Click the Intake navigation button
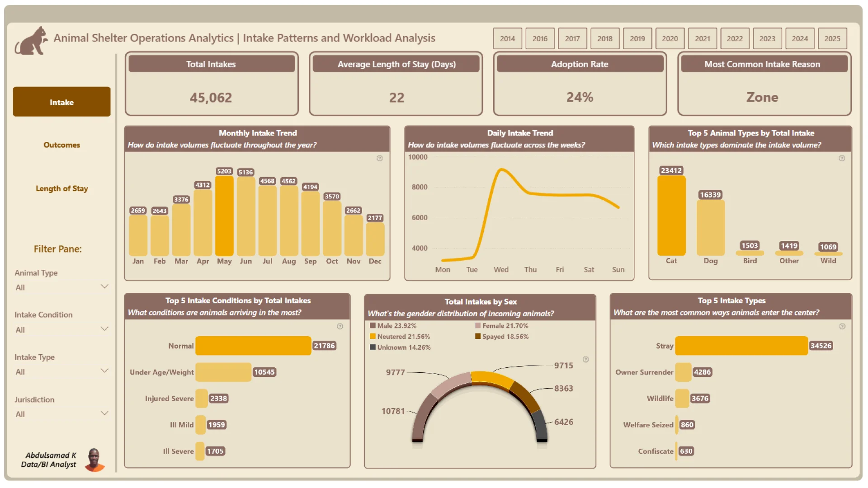 tap(62, 102)
